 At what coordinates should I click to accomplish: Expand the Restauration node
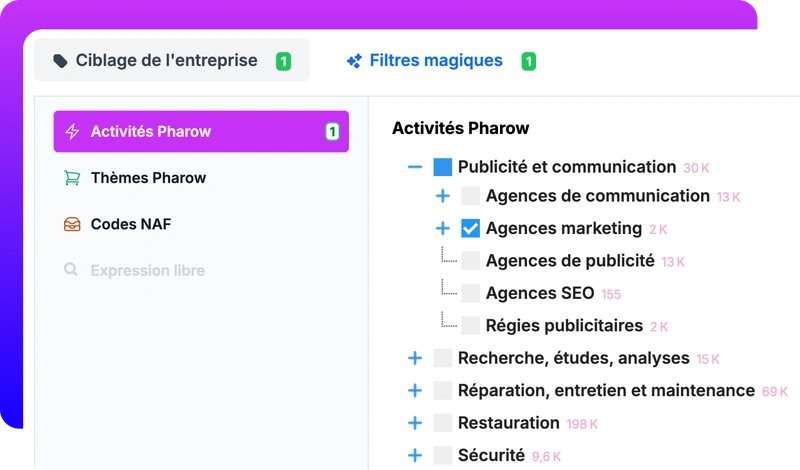coord(415,423)
